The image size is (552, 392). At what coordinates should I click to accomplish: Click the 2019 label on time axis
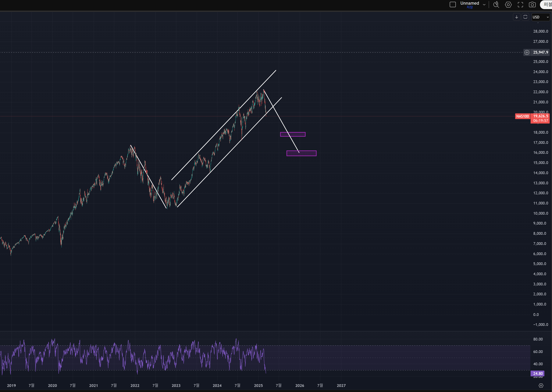click(11, 386)
